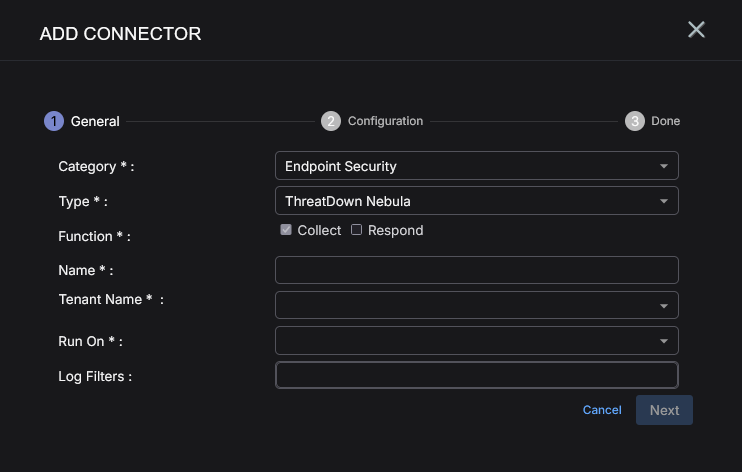Click the Category dropdown arrow icon
The height and width of the screenshot is (472, 742).
(663, 166)
